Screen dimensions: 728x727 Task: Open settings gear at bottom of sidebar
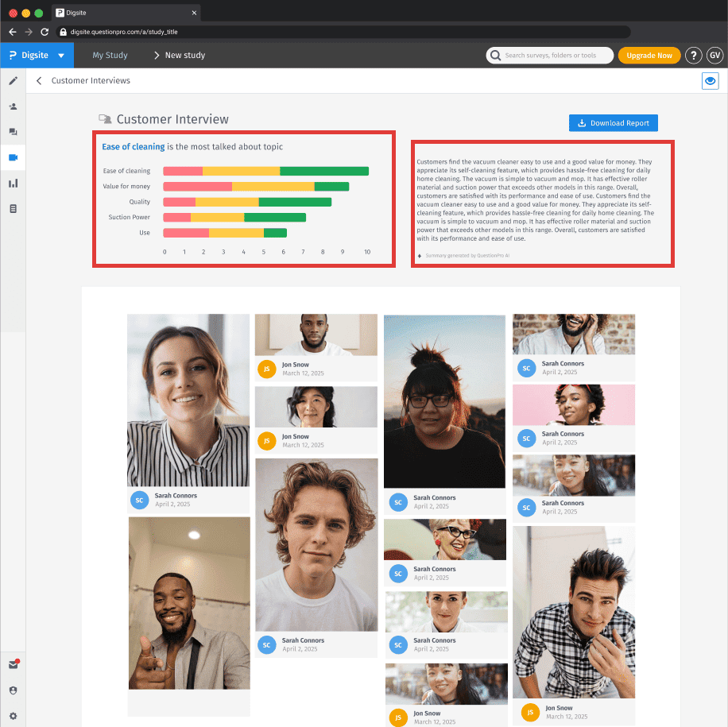[x=12, y=714]
